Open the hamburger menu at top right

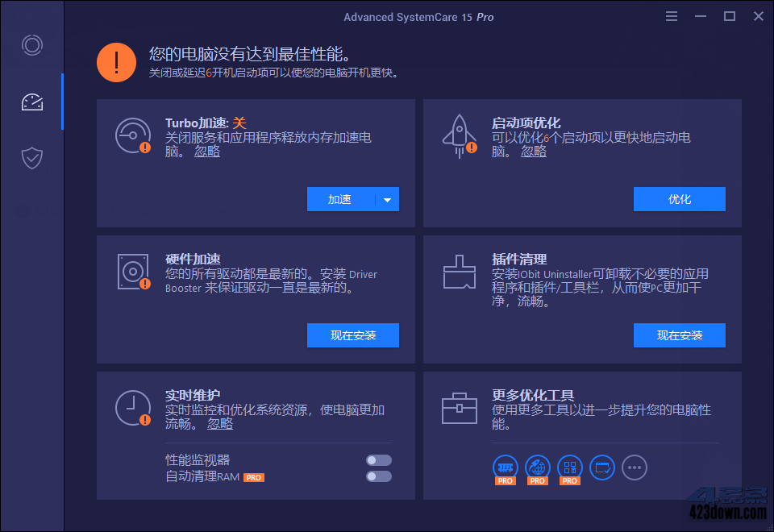click(x=672, y=16)
